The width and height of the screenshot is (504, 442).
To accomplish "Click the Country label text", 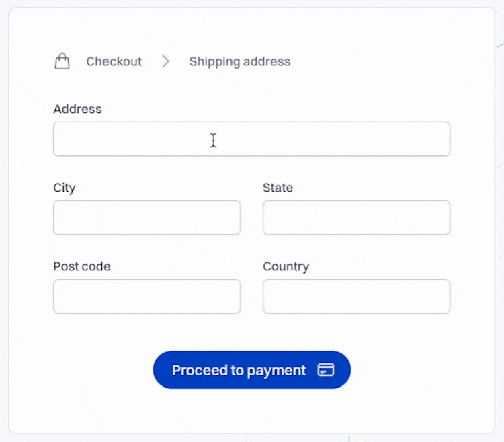I will click(286, 266).
